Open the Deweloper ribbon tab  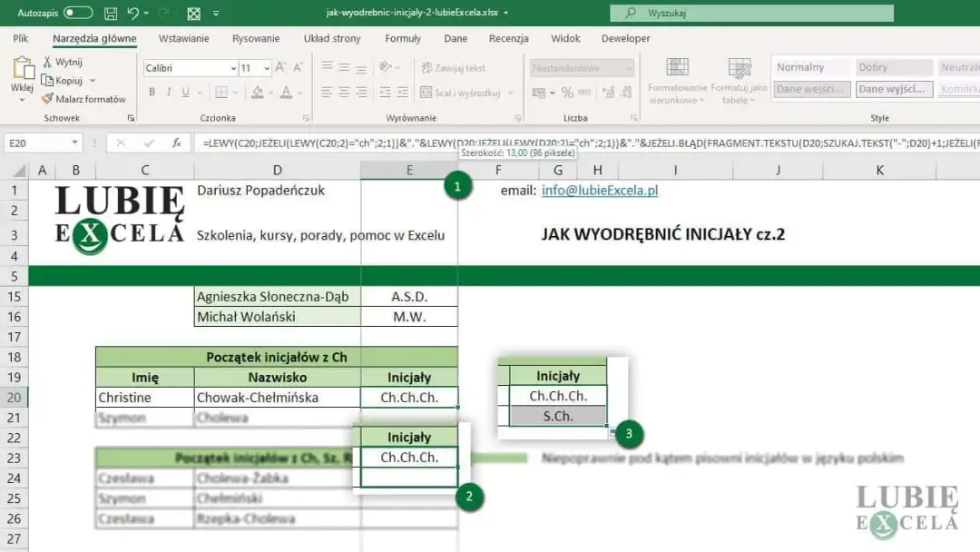tap(626, 38)
